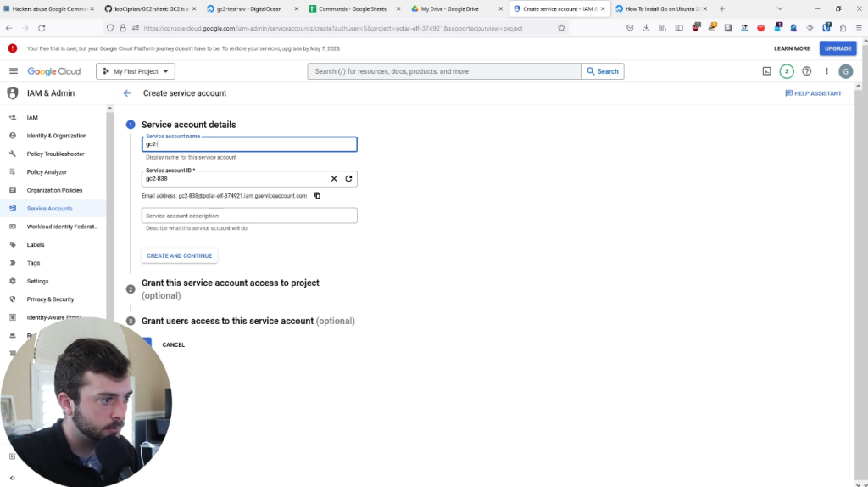Screen dimensions: 868x487
Task: Open the help question mark menu
Action: [x=807, y=71]
